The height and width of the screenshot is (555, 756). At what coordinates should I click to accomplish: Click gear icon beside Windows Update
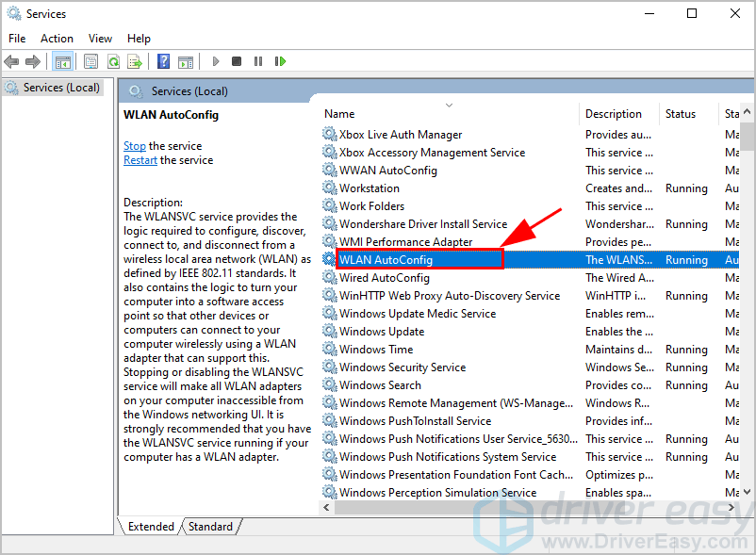pos(330,331)
